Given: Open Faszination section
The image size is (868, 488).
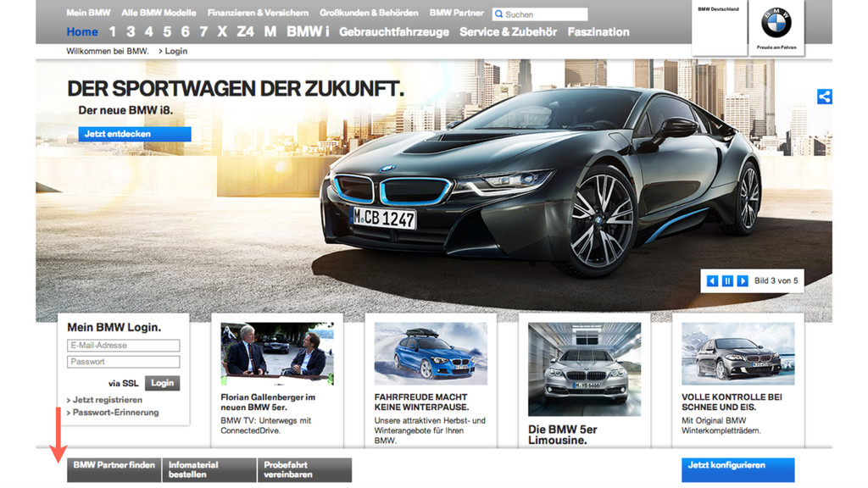Looking at the screenshot, I should click(598, 31).
